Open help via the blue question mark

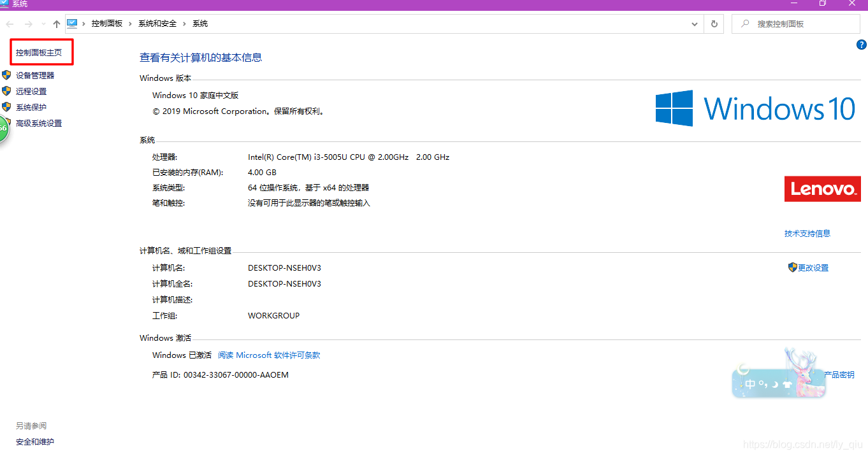pyautogui.click(x=862, y=45)
